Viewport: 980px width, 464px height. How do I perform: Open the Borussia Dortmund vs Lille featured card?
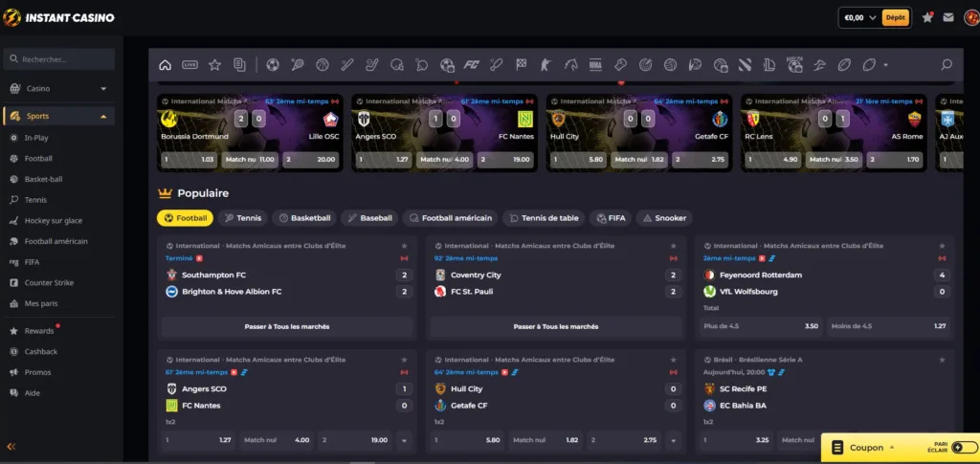250,133
